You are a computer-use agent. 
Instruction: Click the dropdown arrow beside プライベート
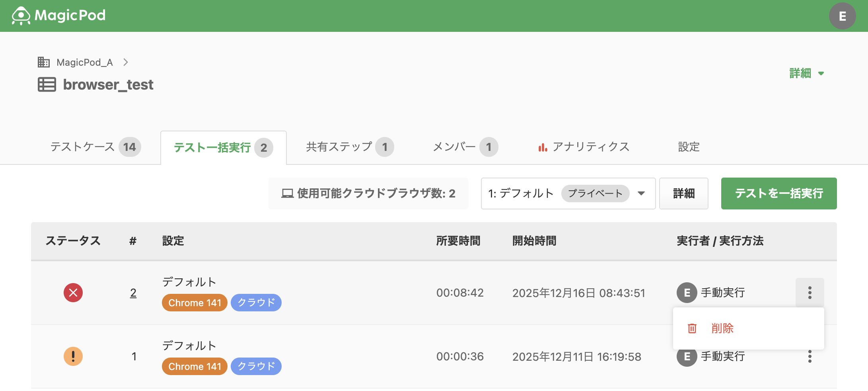click(641, 194)
